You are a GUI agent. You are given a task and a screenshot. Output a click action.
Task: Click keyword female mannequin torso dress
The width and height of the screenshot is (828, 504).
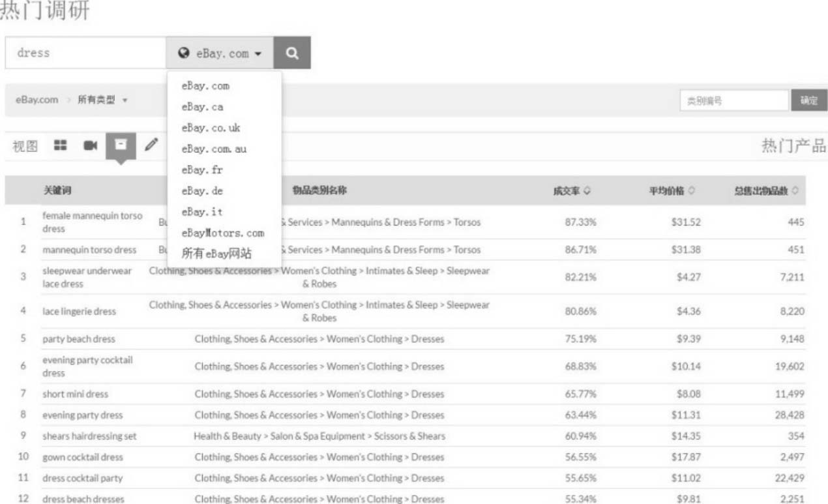click(x=93, y=222)
